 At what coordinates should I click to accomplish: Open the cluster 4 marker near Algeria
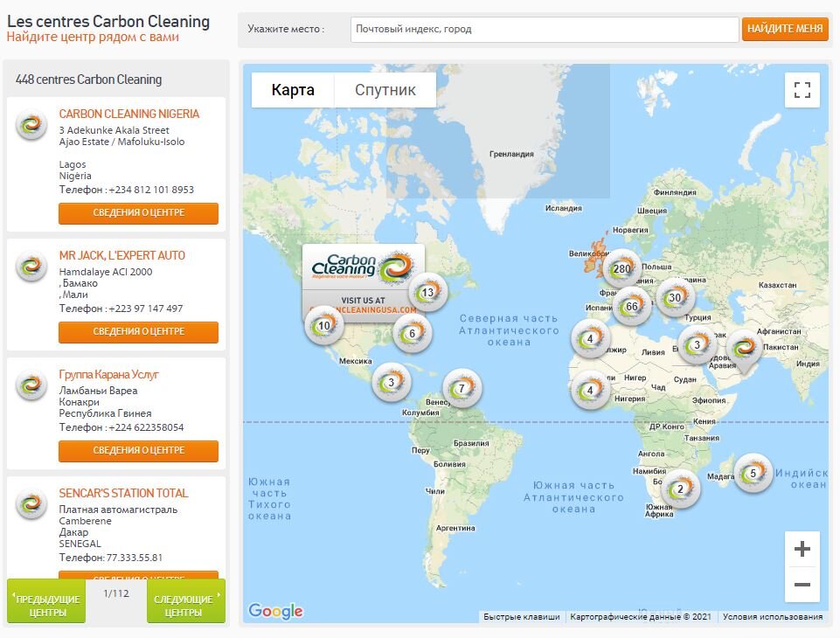click(590, 339)
